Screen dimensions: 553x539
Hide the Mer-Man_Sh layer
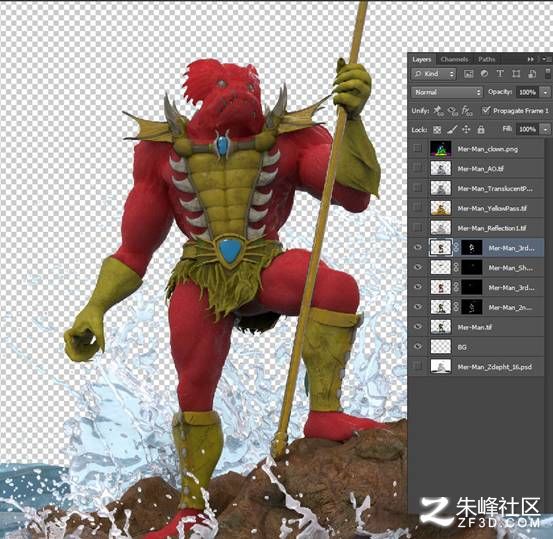[x=418, y=267]
